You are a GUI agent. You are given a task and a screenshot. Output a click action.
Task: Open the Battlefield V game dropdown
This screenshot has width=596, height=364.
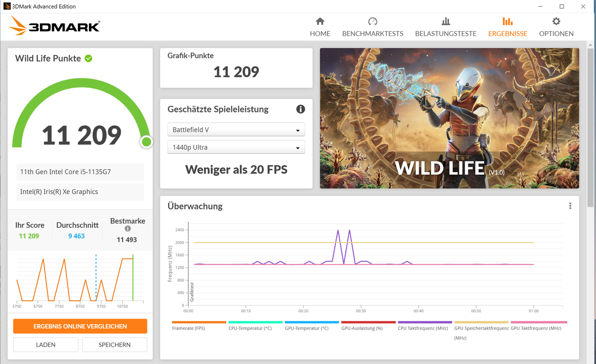(236, 130)
